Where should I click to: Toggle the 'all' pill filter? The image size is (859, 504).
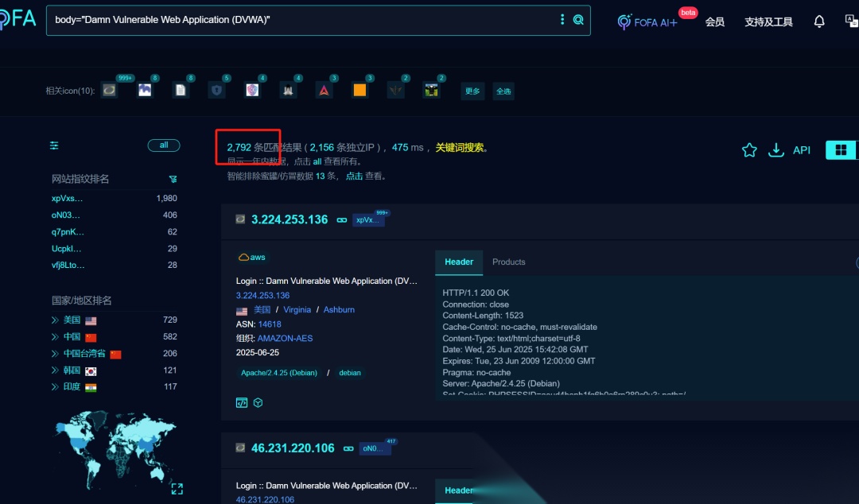pyautogui.click(x=164, y=145)
